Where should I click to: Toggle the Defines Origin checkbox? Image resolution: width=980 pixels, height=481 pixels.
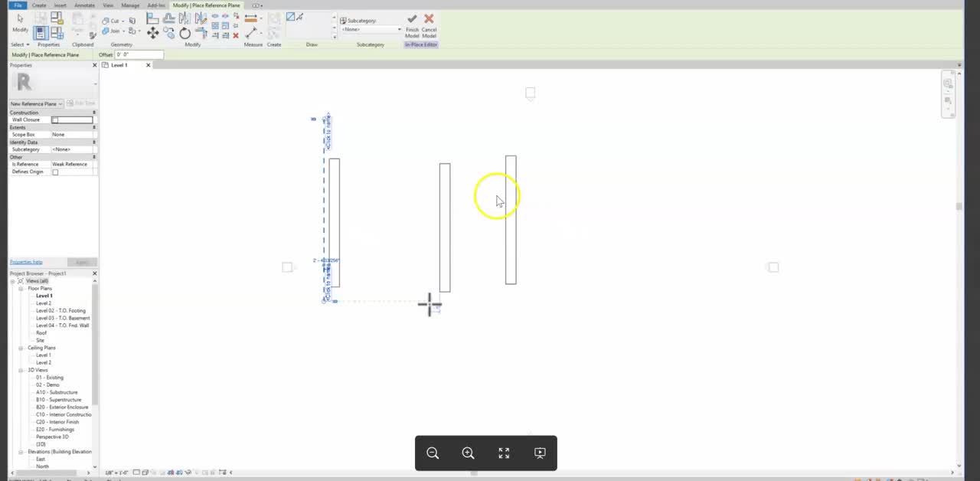[54, 172]
